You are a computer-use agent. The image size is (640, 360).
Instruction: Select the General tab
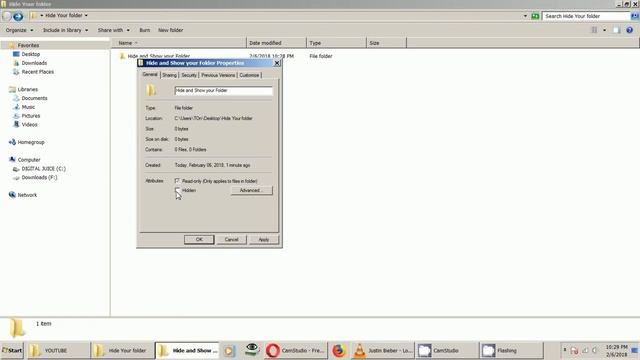tap(150, 75)
